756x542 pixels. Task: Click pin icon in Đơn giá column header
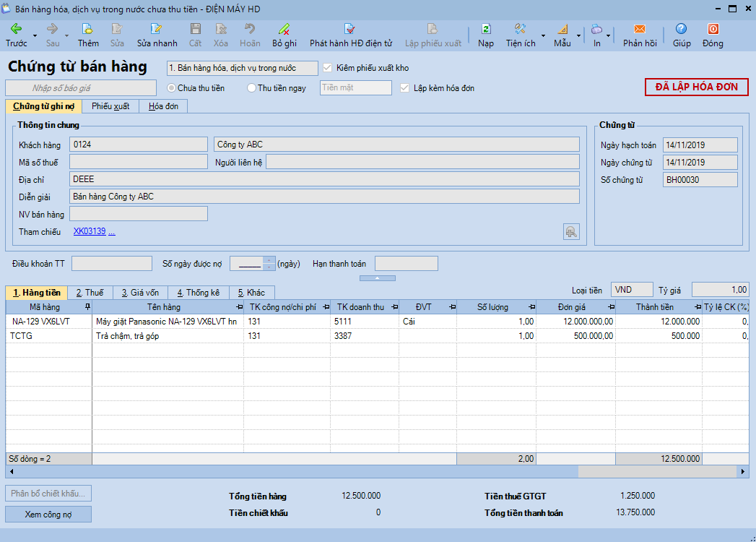point(611,307)
